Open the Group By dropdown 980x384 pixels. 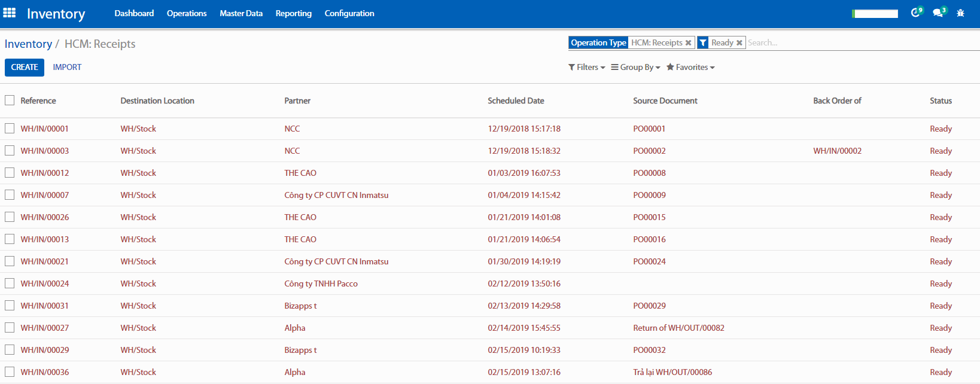tap(635, 68)
